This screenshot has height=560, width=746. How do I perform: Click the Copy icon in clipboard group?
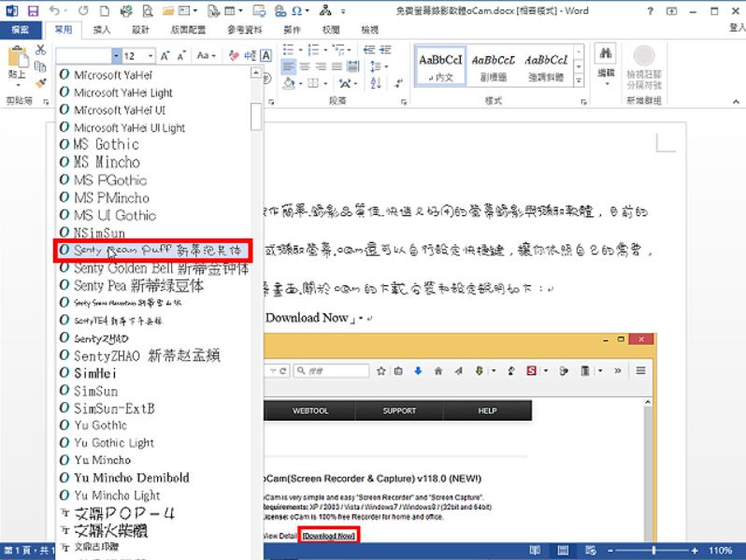click(x=40, y=66)
